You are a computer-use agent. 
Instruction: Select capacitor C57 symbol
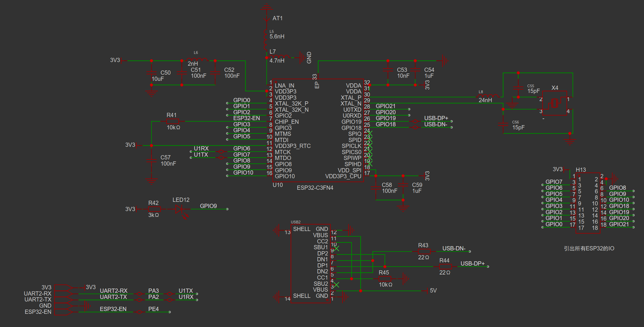click(152, 161)
